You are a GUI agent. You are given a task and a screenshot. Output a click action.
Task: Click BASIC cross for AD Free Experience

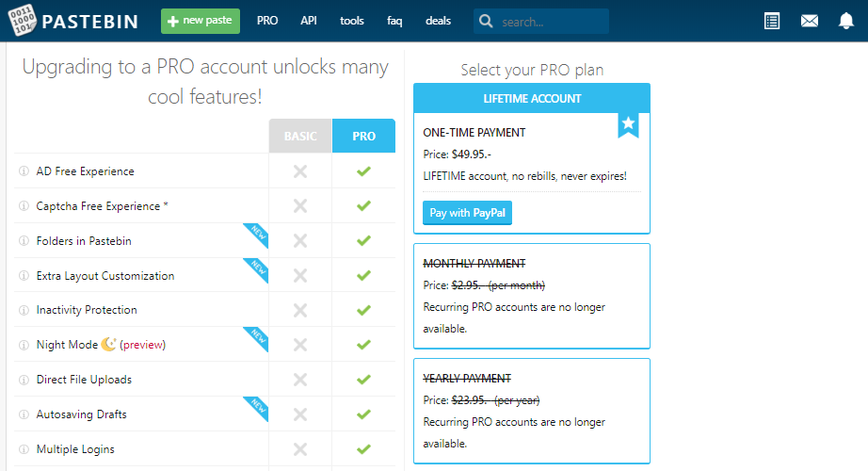300,171
